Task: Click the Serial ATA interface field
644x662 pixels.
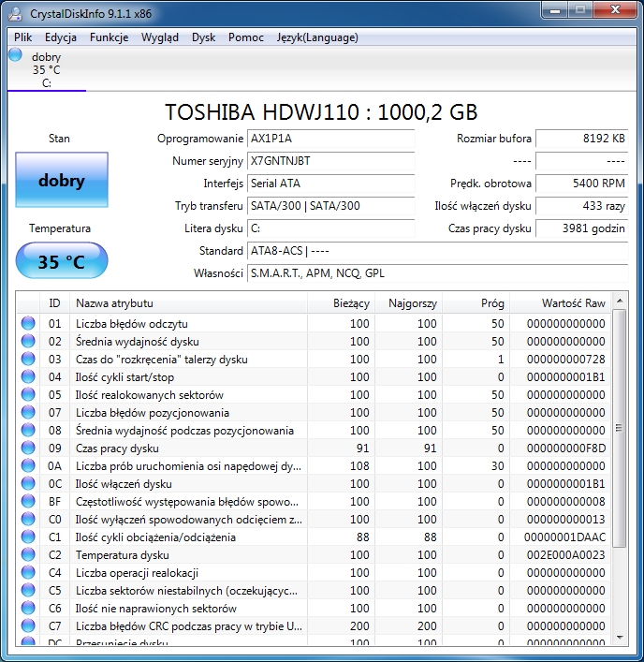Action: (x=330, y=184)
